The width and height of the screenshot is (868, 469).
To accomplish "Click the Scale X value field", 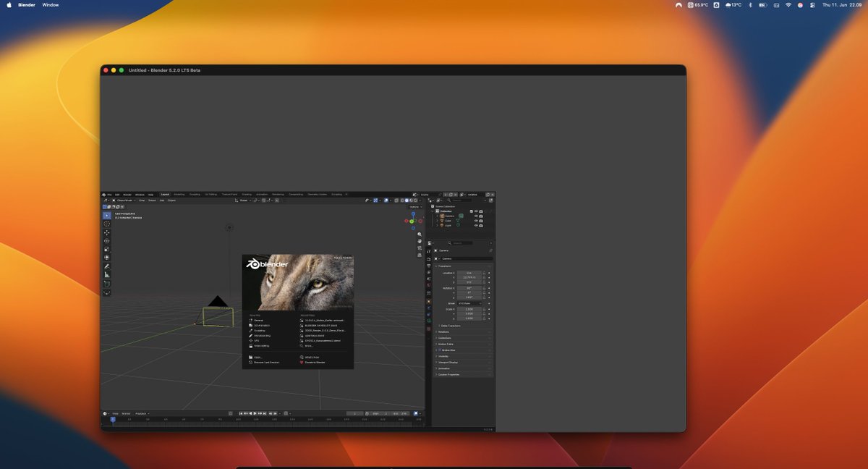I will point(469,309).
